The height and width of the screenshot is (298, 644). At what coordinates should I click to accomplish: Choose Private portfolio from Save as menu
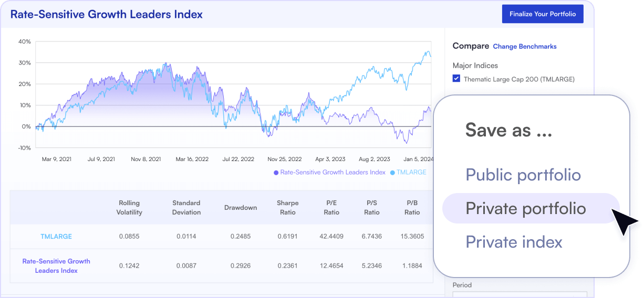coord(525,208)
